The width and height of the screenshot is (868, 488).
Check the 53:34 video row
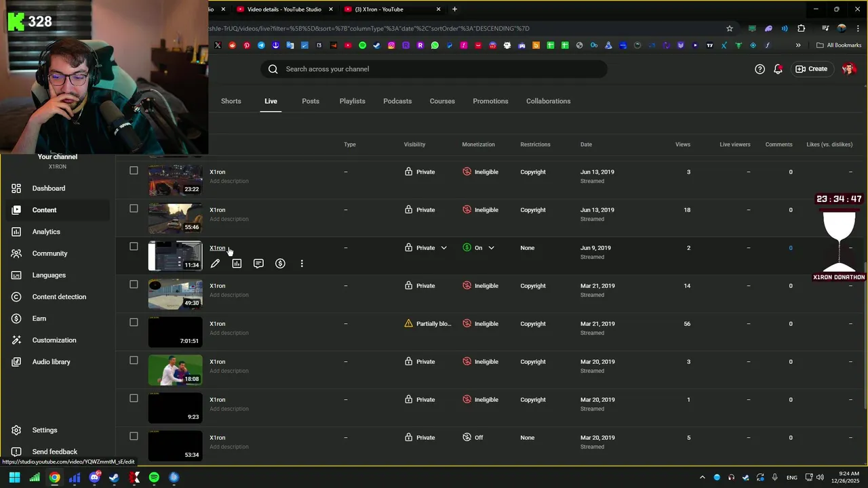[134, 436]
